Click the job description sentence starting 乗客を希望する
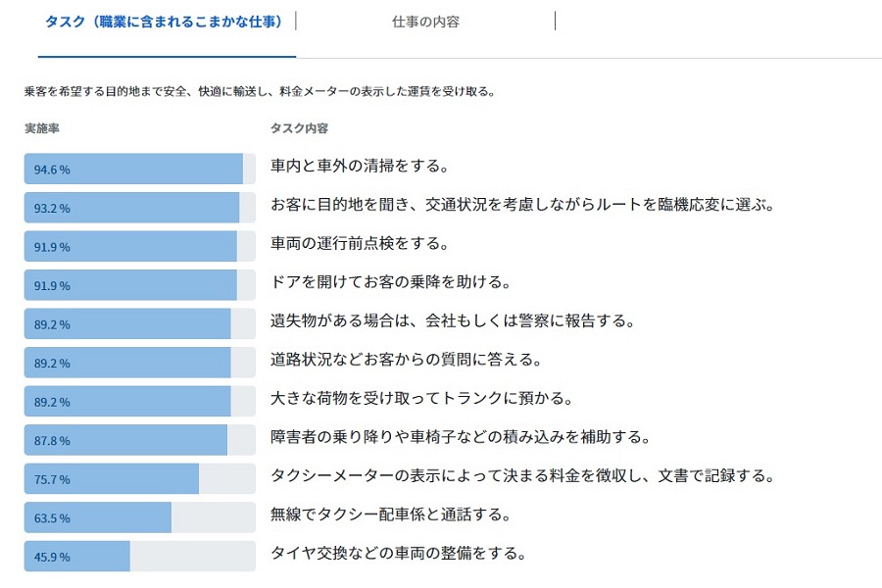Viewport: 882px width, 588px height. tap(261, 92)
